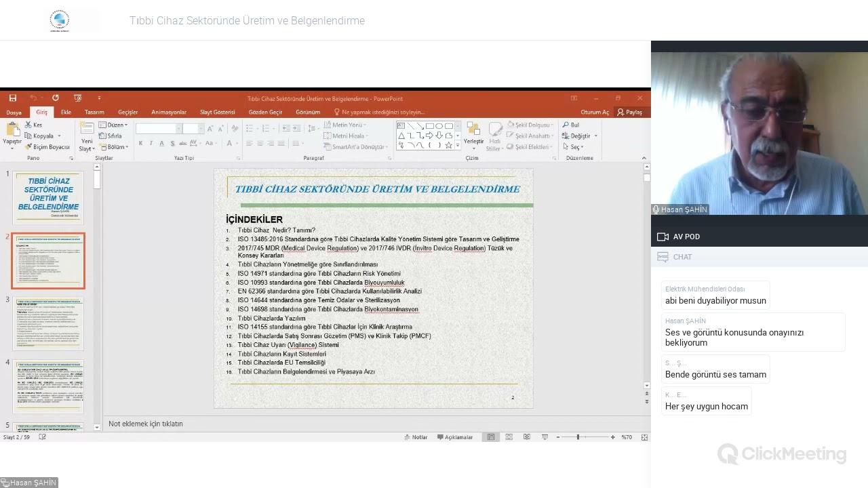Click the font name combo box

[159, 129]
